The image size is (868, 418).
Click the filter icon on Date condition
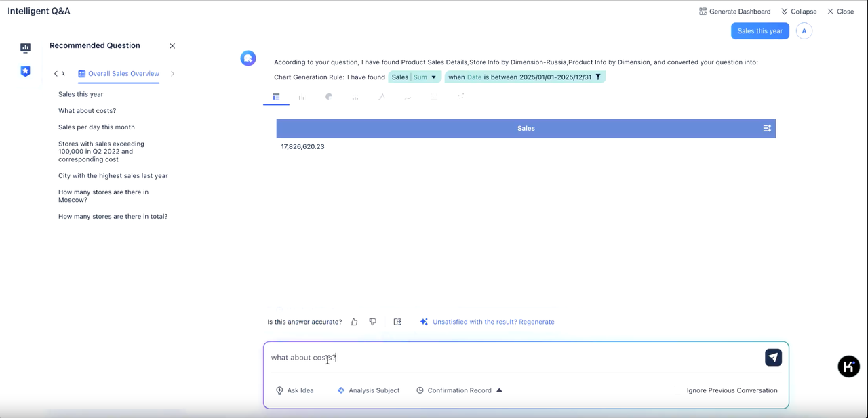point(598,77)
